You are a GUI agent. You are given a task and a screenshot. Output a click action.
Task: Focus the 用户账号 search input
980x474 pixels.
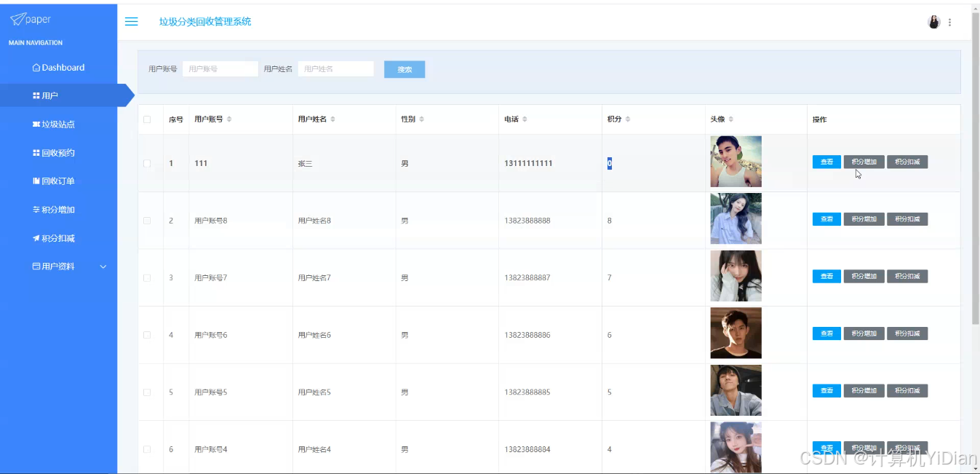pyautogui.click(x=220, y=69)
